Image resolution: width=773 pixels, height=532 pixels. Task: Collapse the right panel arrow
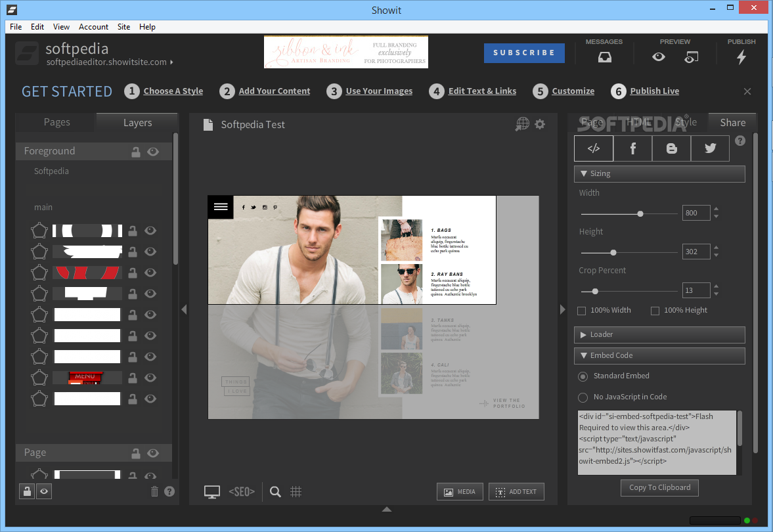click(562, 309)
